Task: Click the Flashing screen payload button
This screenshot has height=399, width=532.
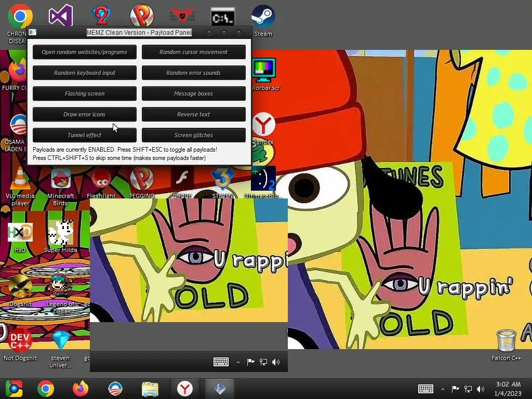Action: pyautogui.click(x=85, y=94)
